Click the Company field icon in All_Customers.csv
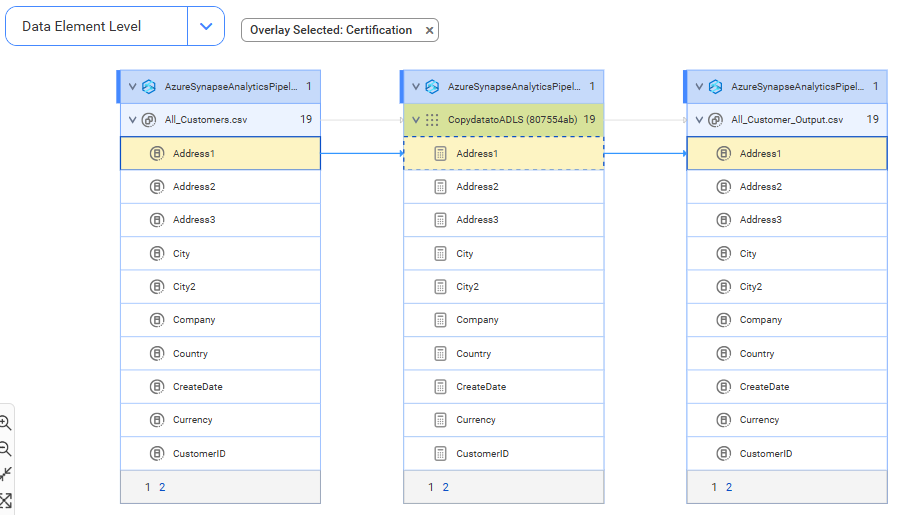Viewport: 907px width, 515px height. 157,320
